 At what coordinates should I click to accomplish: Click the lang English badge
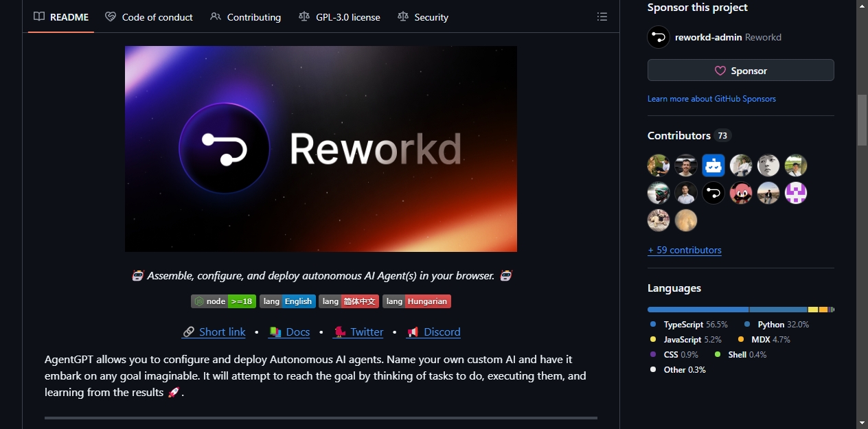pyautogui.click(x=288, y=301)
